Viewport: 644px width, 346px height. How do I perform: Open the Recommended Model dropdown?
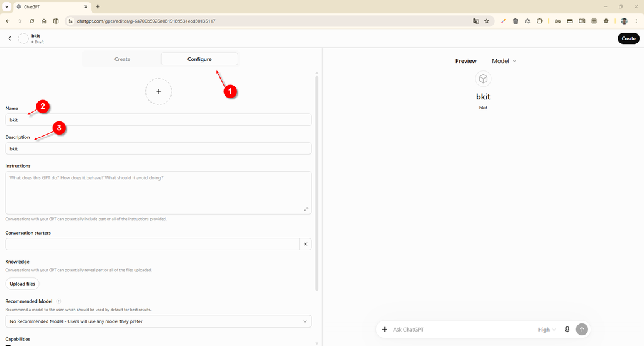point(158,321)
